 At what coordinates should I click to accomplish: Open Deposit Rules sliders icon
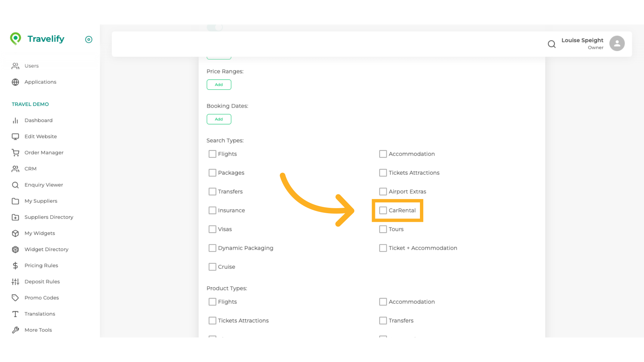click(15, 282)
